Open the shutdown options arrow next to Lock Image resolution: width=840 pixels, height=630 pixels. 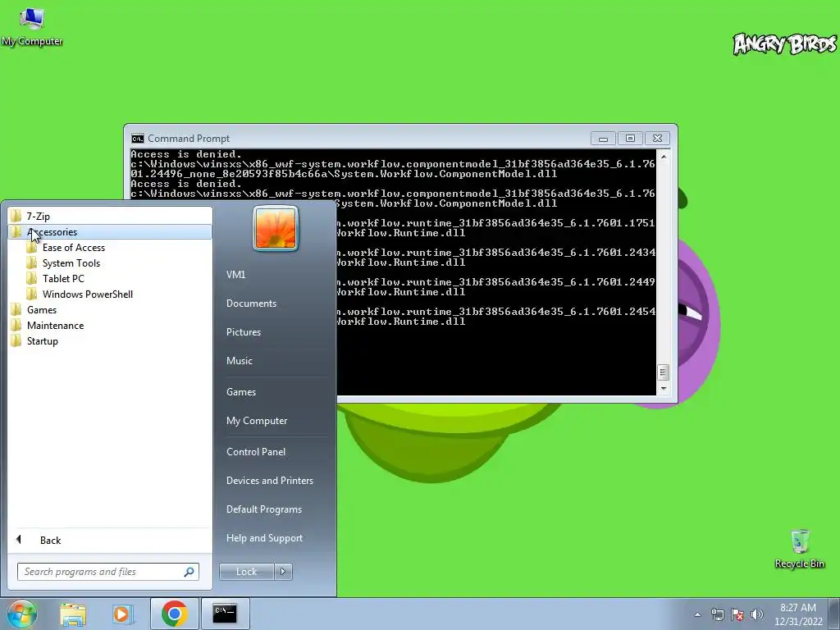tap(283, 572)
